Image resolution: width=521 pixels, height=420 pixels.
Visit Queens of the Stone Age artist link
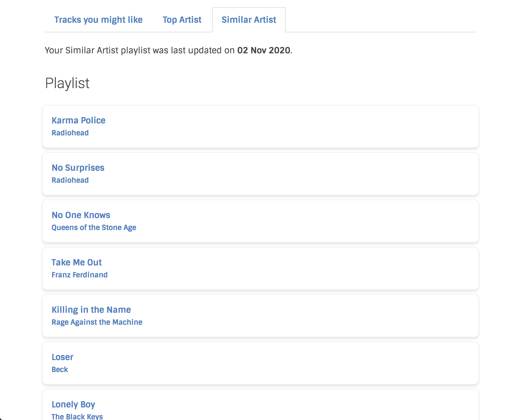tap(94, 228)
